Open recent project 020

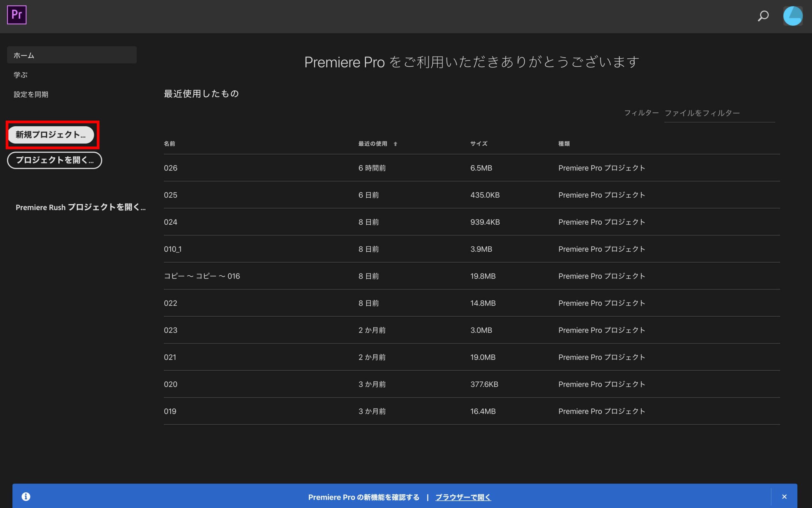[471, 384]
